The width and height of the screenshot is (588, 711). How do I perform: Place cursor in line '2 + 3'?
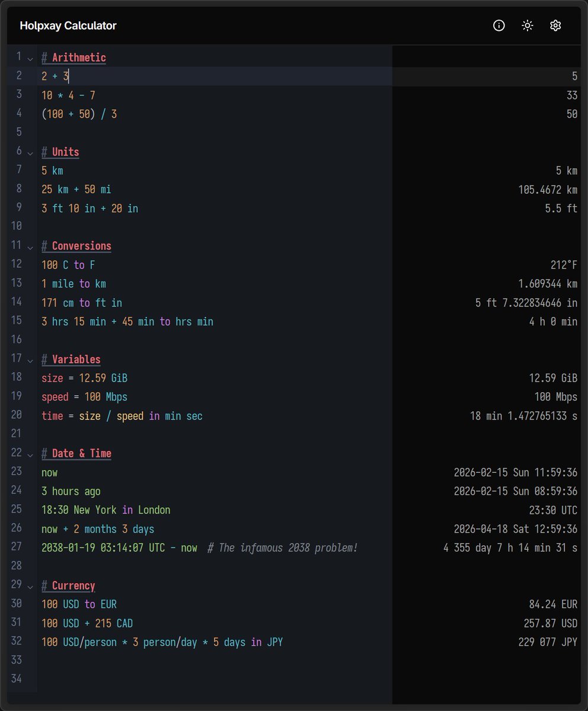pyautogui.click(x=56, y=76)
